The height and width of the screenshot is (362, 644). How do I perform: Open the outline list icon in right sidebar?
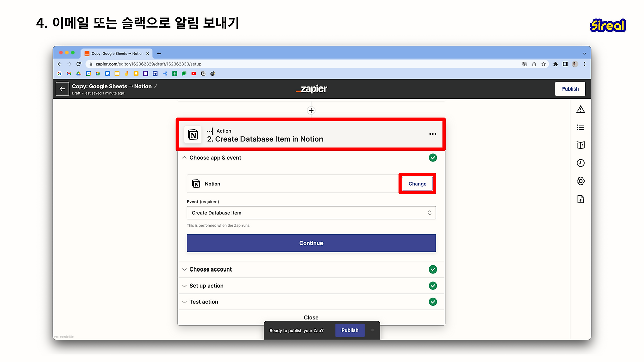tap(581, 127)
